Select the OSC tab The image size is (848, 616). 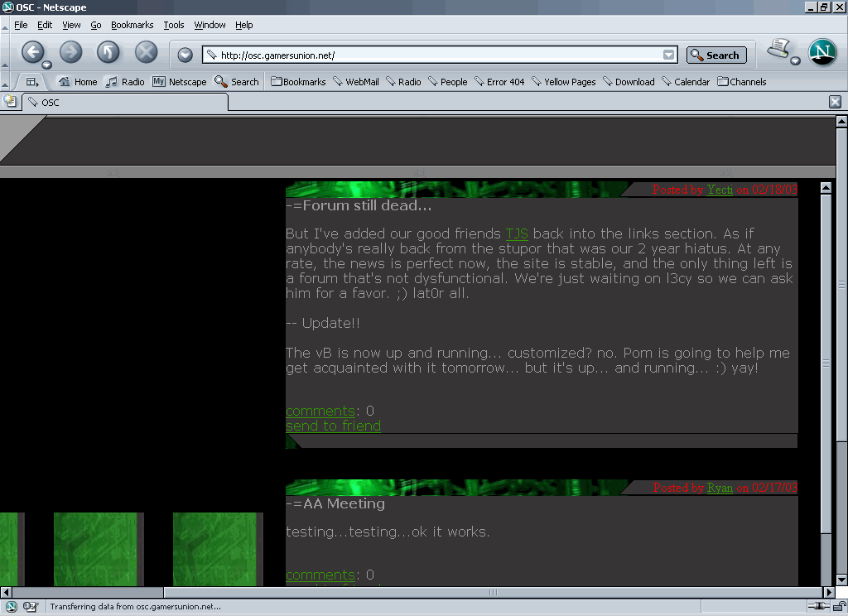tap(125, 102)
